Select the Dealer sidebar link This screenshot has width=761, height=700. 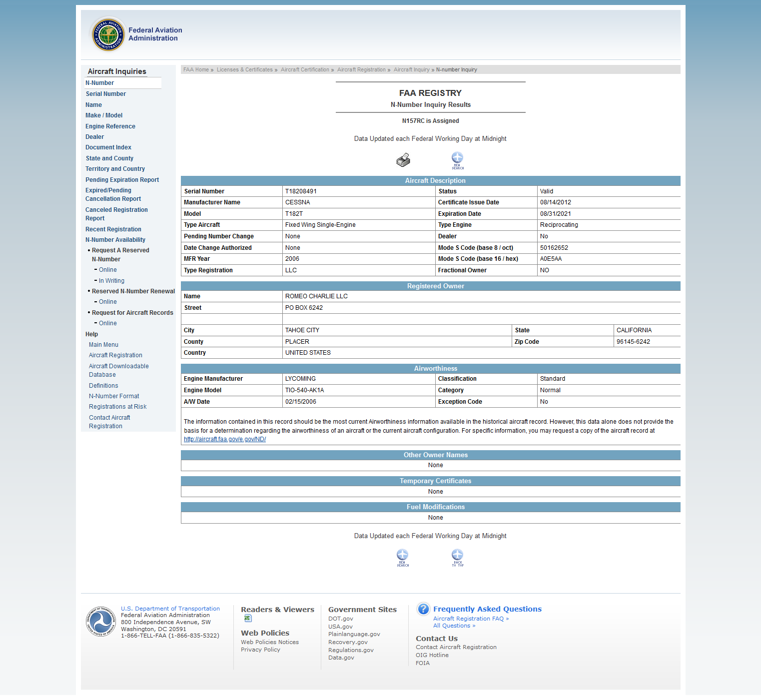[94, 137]
